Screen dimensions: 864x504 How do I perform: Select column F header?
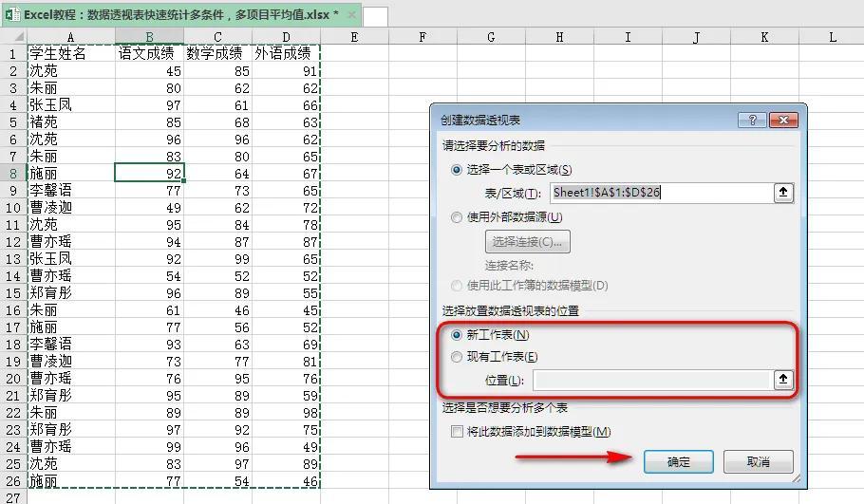coord(423,37)
